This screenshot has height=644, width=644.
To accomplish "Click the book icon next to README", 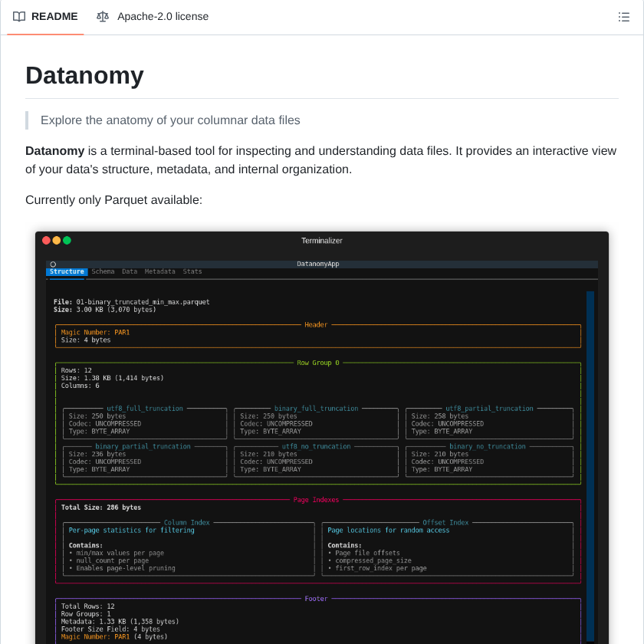I will pos(18,16).
